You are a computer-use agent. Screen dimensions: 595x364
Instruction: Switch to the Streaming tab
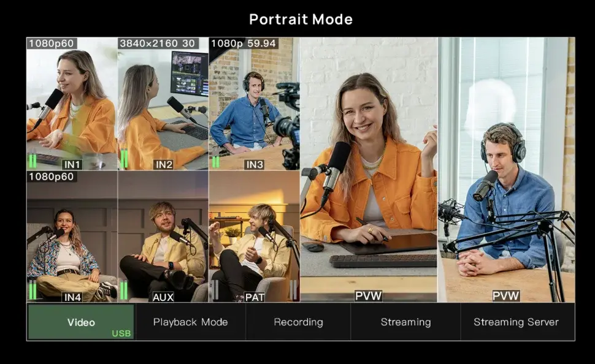[x=405, y=322]
